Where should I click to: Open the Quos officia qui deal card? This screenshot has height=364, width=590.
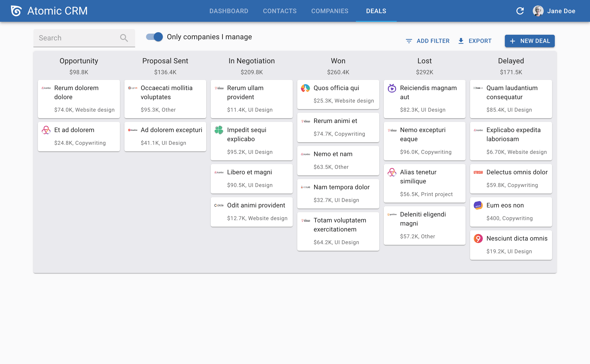click(x=338, y=94)
